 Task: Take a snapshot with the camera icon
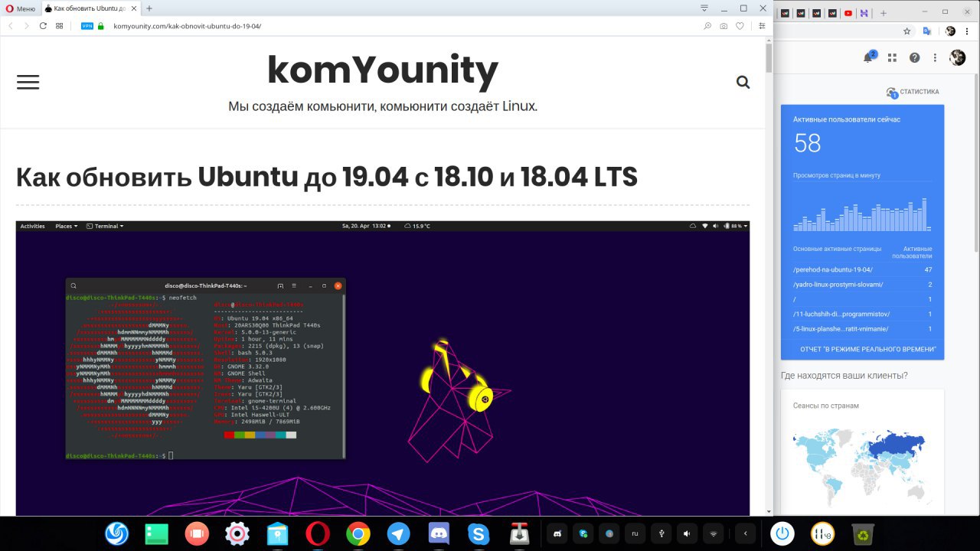point(724,26)
